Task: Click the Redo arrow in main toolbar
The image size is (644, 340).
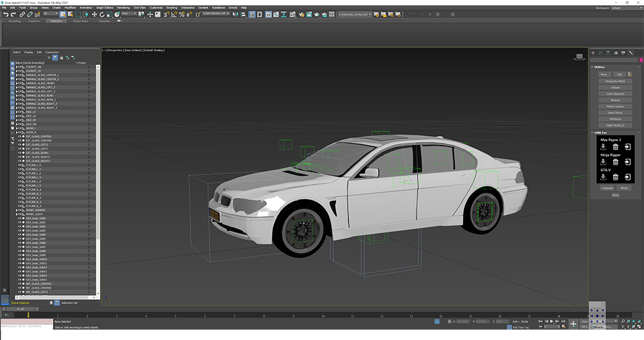Action: [x=13, y=14]
